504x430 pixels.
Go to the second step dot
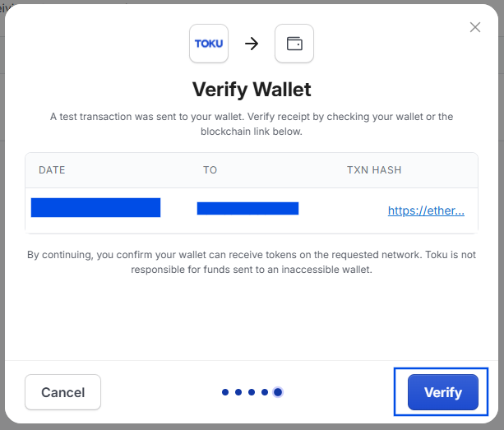coord(238,392)
